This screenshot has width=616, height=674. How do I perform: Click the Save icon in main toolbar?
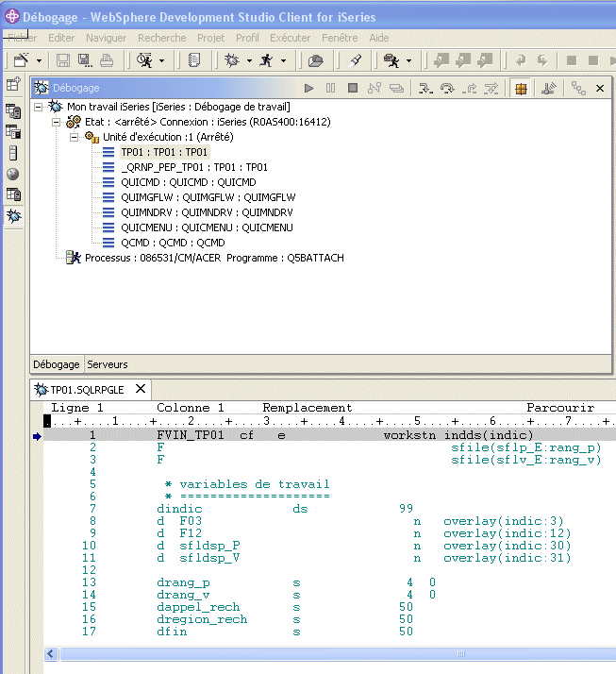pos(63,60)
